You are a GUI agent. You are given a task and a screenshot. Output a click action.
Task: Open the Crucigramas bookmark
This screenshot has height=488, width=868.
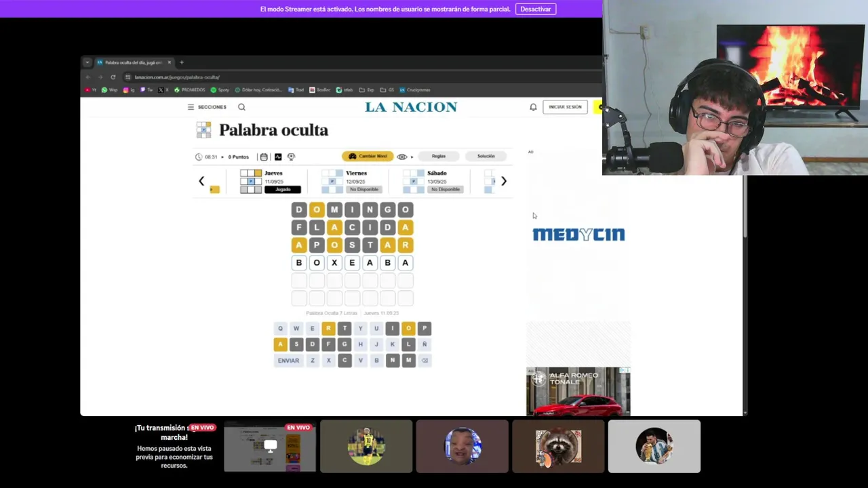tap(415, 89)
